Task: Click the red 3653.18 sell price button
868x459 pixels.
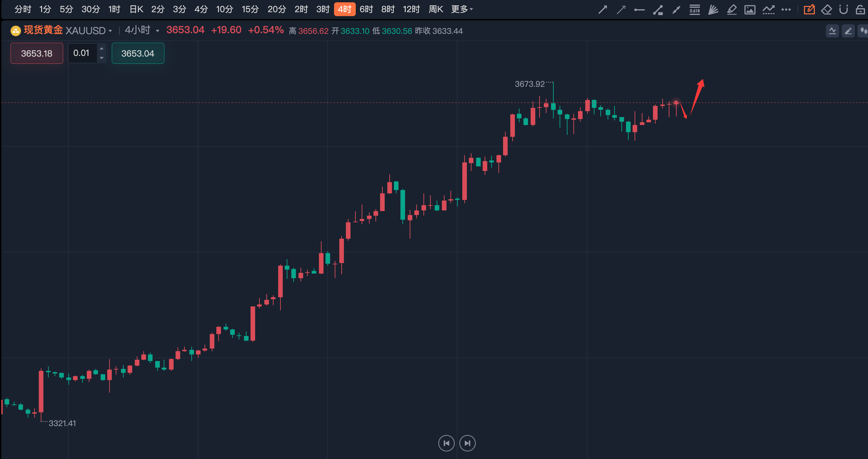Action: (x=37, y=53)
